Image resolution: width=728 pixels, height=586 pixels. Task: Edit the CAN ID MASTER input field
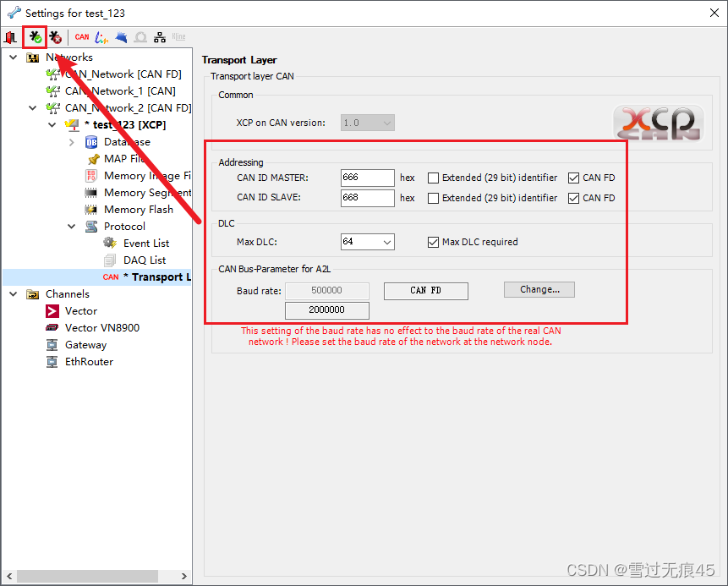[367, 178]
